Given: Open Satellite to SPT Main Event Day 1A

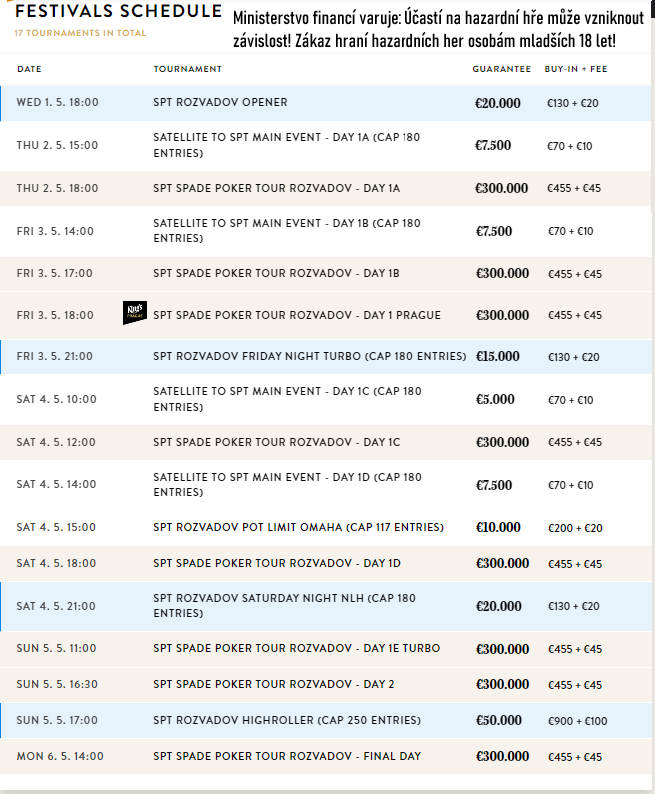Looking at the screenshot, I should [x=287, y=145].
